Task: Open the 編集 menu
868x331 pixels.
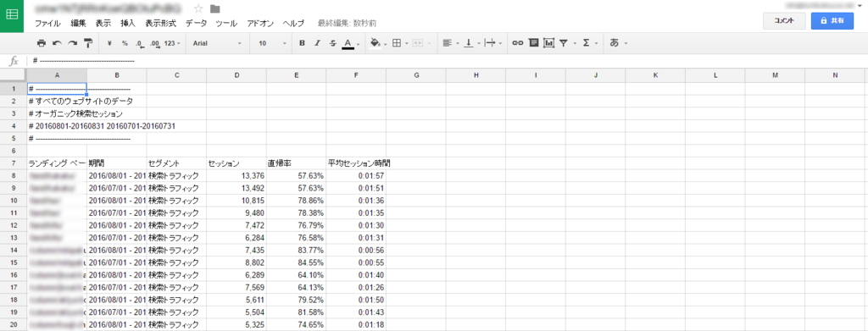Action: coord(79,24)
